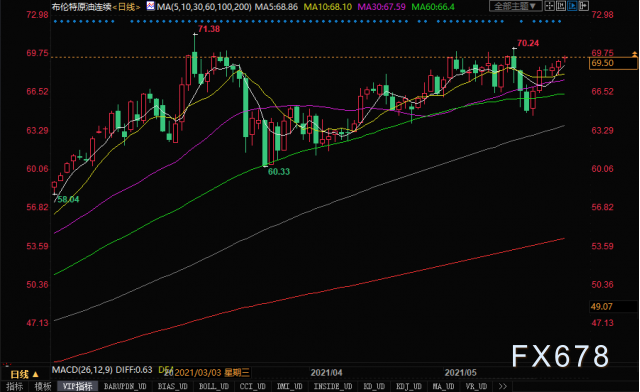Click the 60.33 low price marker
The height and width of the screenshot is (392, 640).
click(x=279, y=172)
